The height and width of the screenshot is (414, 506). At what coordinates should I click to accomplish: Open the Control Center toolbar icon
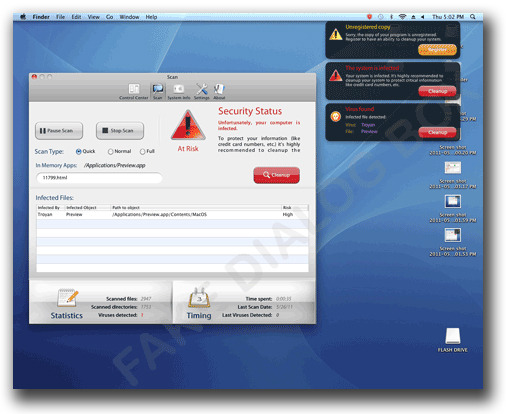click(134, 89)
